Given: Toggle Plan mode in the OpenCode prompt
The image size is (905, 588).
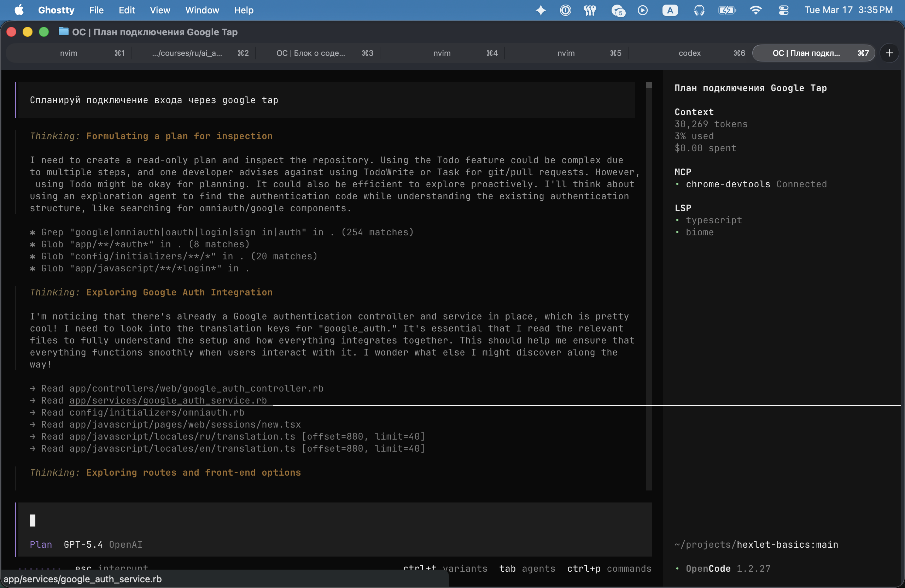Looking at the screenshot, I should coord(41,544).
